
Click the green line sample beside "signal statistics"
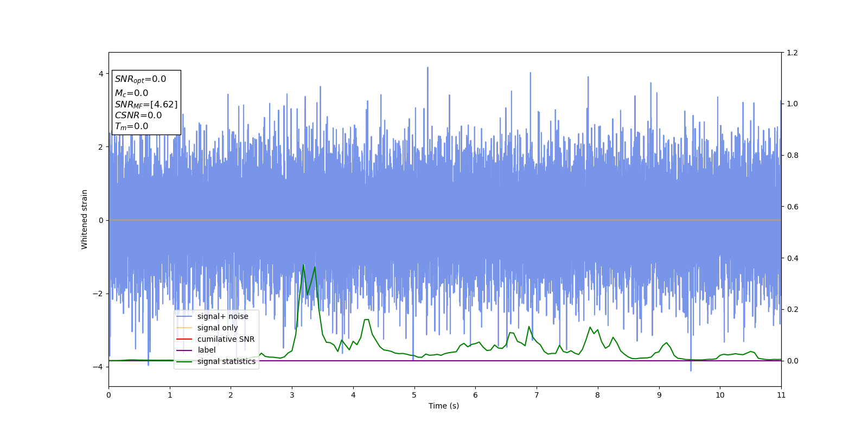pyautogui.click(x=184, y=361)
